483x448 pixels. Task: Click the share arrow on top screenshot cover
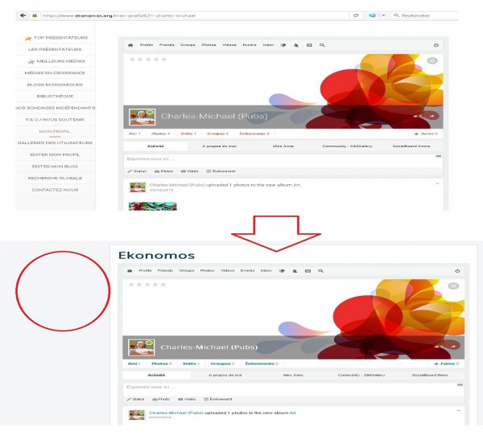pos(432,116)
